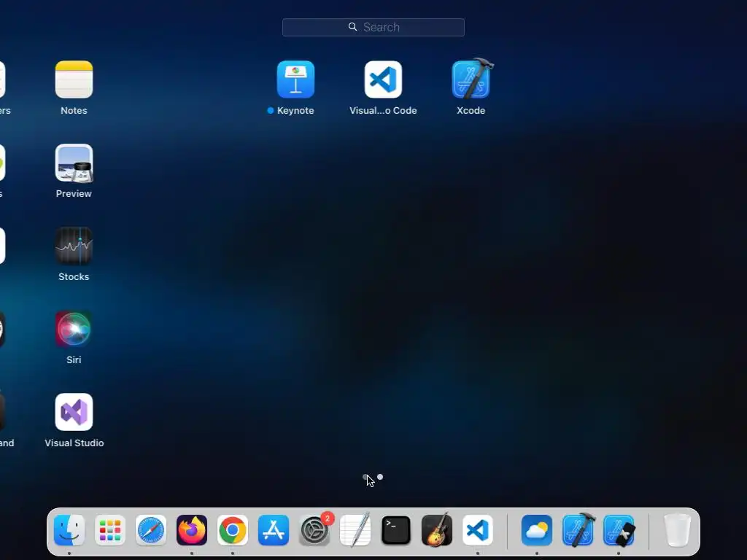Launch Keynote from Launchpad
Viewport: 747px width, 560px height.
click(x=295, y=79)
